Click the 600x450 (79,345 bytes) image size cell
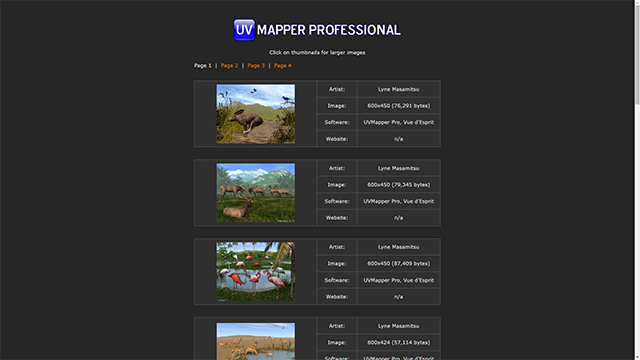 pyautogui.click(x=399, y=184)
